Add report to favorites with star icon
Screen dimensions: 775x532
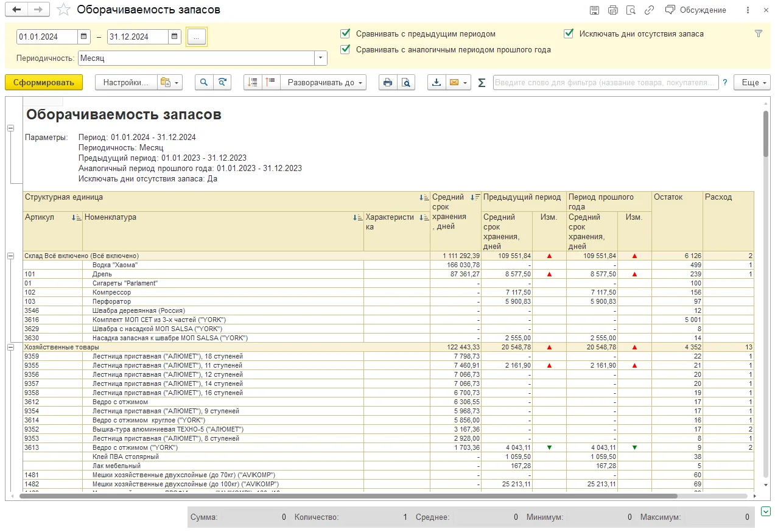63,10
